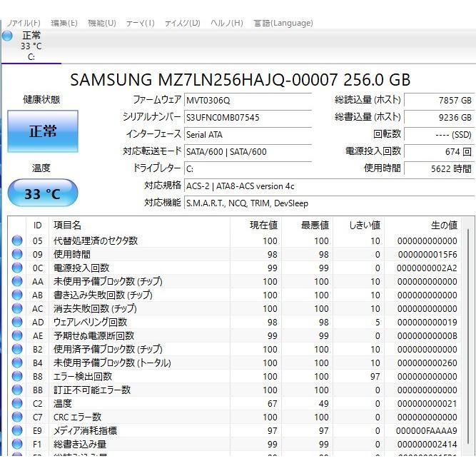Click the しきい値 column header
Viewport: 476px width, 476px height.
click(x=358, y=226)
